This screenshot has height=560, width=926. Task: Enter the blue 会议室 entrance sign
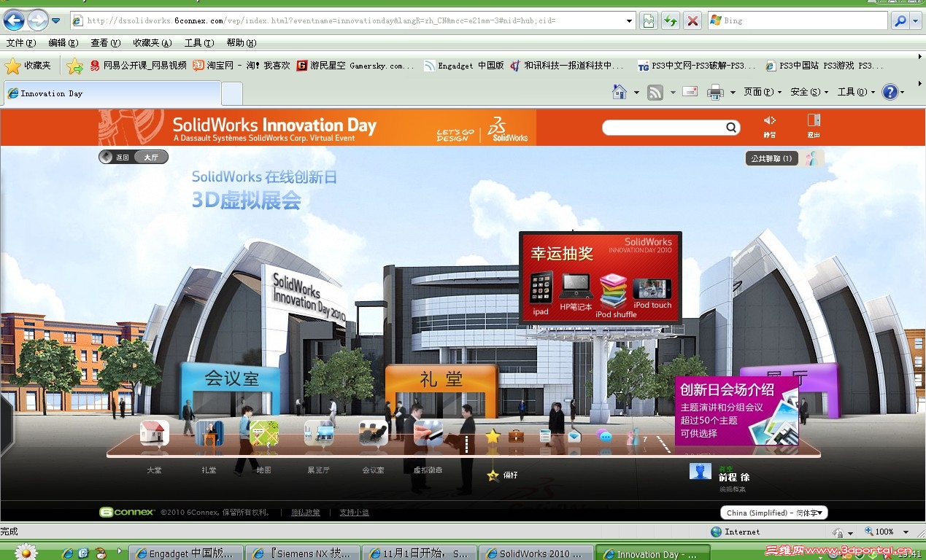[x=232, y=379]
